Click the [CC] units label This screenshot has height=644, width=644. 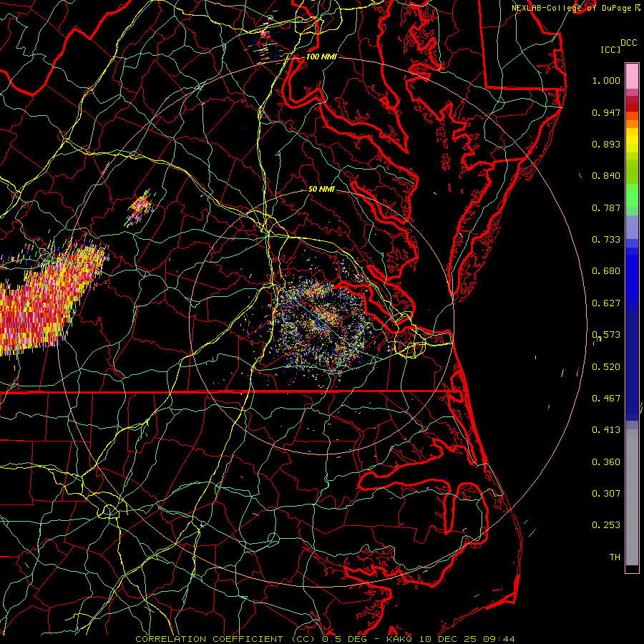tap(610, 49)
